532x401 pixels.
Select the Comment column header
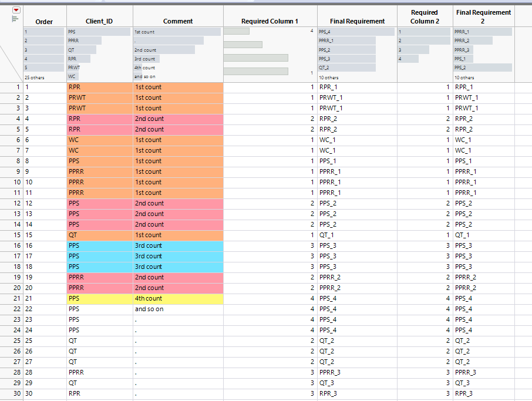click(x=178, y=21)
